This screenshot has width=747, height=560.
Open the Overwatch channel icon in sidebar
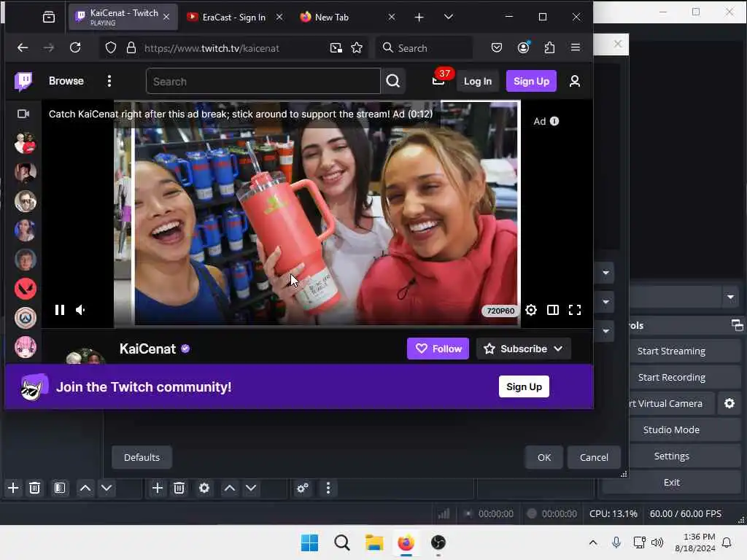pos(26,318)
